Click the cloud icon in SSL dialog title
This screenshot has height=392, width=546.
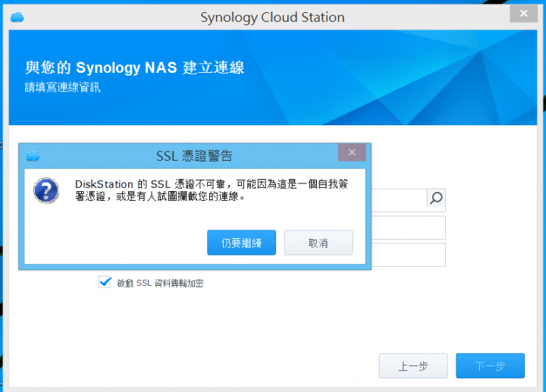pos(33,156)
